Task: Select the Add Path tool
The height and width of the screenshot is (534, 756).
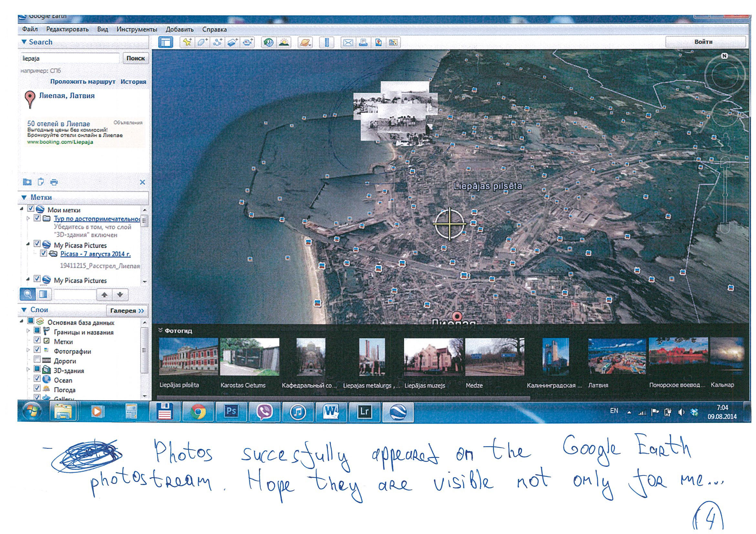Action: pos(217,42)
